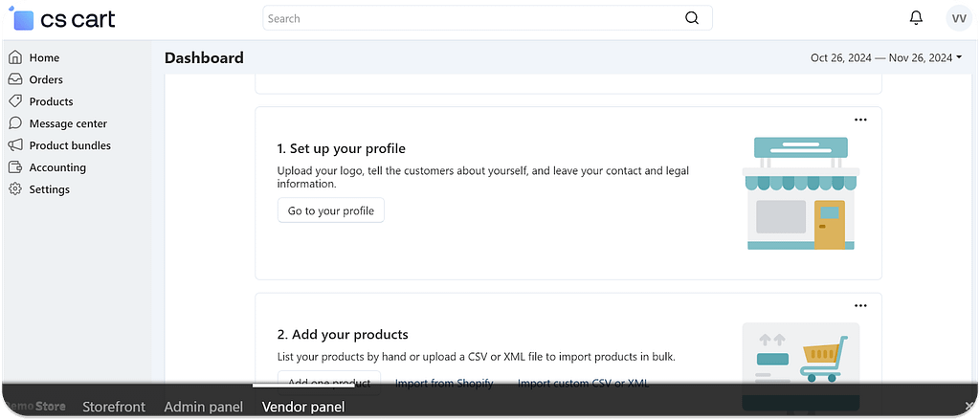Open more options for Set up your profile
The width and height of the screenshot is (980, 420).
(860, 120)
